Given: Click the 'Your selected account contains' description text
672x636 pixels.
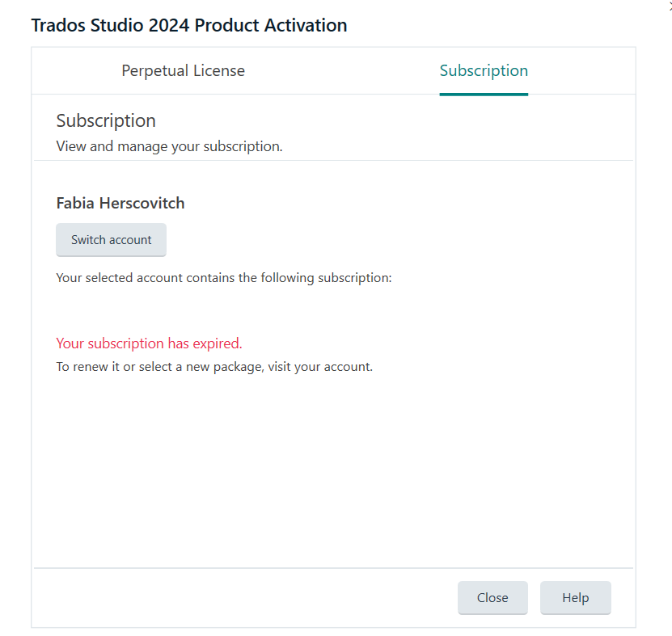Looking at the screenshot, I should tap(223, 277).
